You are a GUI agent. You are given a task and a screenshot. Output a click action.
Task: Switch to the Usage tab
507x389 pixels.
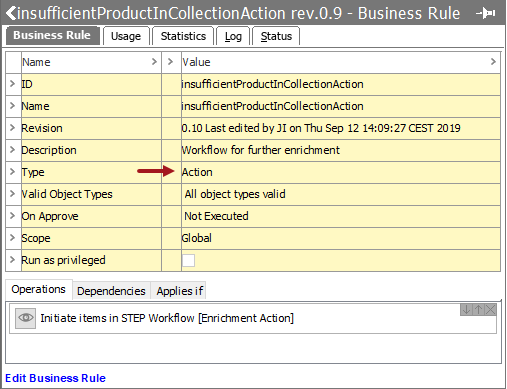126,36
